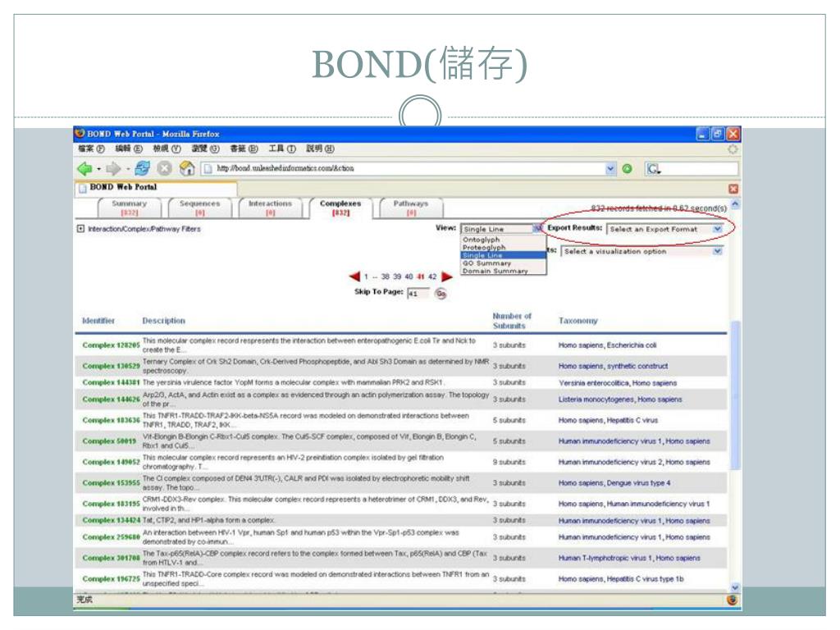Expand Interaction/Complex/Pathway Filters
The height and width of the screenshot is (630, 840).
[80, 229]
